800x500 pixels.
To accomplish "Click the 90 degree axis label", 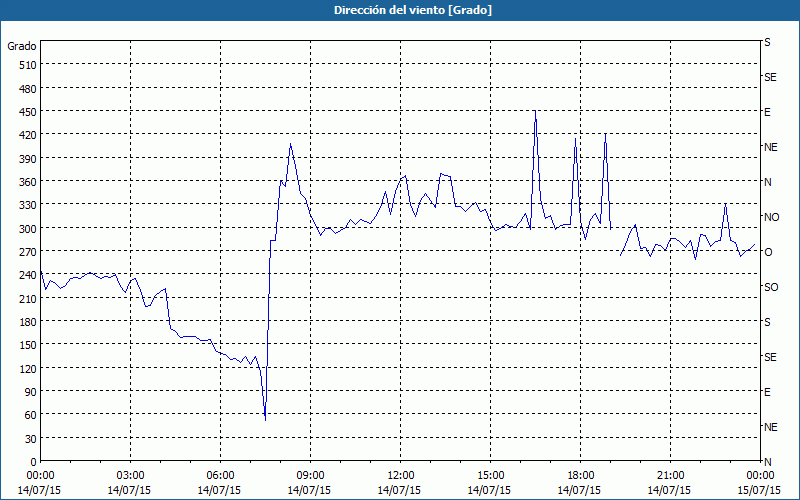I will [31, 392].
